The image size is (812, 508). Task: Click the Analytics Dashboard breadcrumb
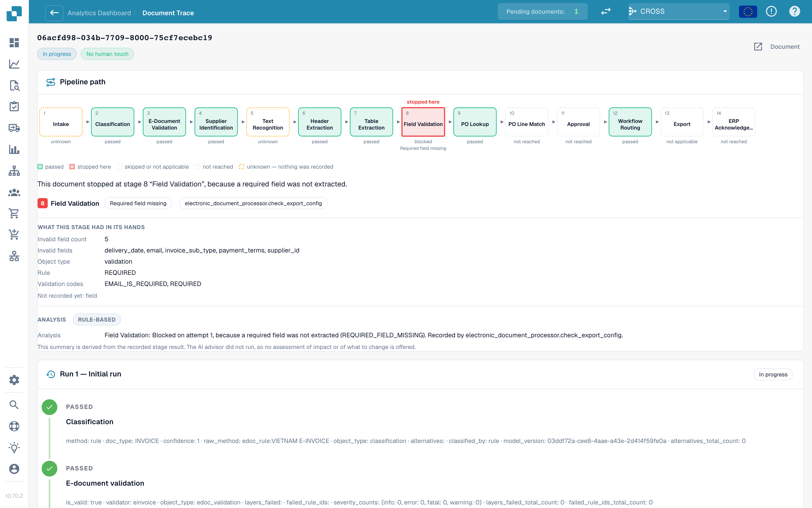tap(99, 13)
